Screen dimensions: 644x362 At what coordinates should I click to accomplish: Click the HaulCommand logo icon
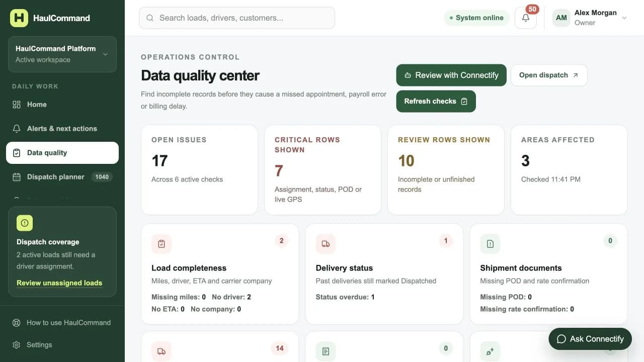[x=19, y=18]
